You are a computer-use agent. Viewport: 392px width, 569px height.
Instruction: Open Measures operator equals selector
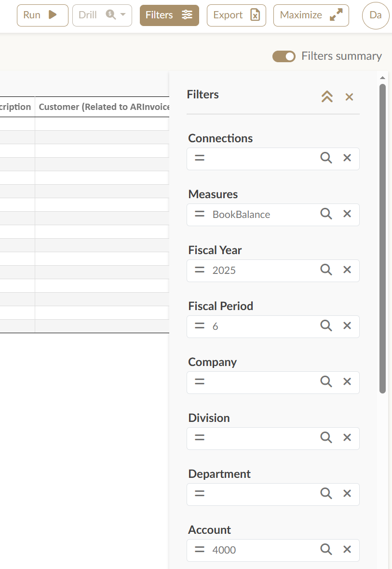(x=200, y=214)
